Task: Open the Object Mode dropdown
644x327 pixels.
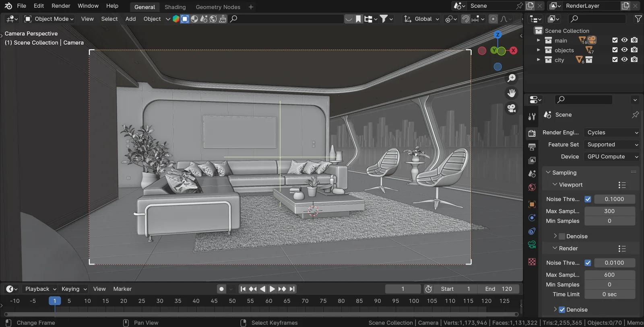Action: click(x=49, y=19)
